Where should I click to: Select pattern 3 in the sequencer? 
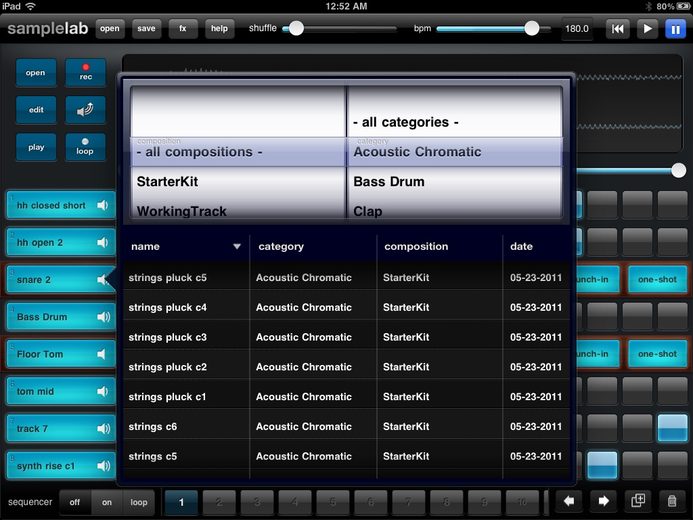click(x=257, y=502)
